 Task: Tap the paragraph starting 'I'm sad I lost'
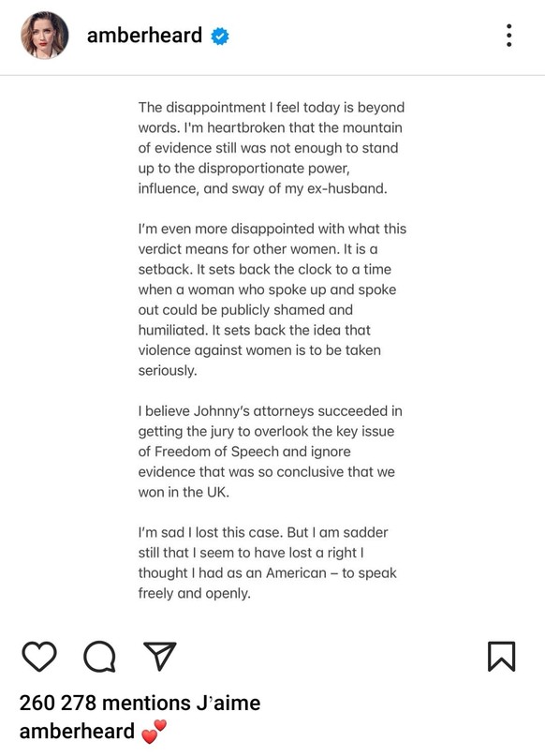[268, 563]
